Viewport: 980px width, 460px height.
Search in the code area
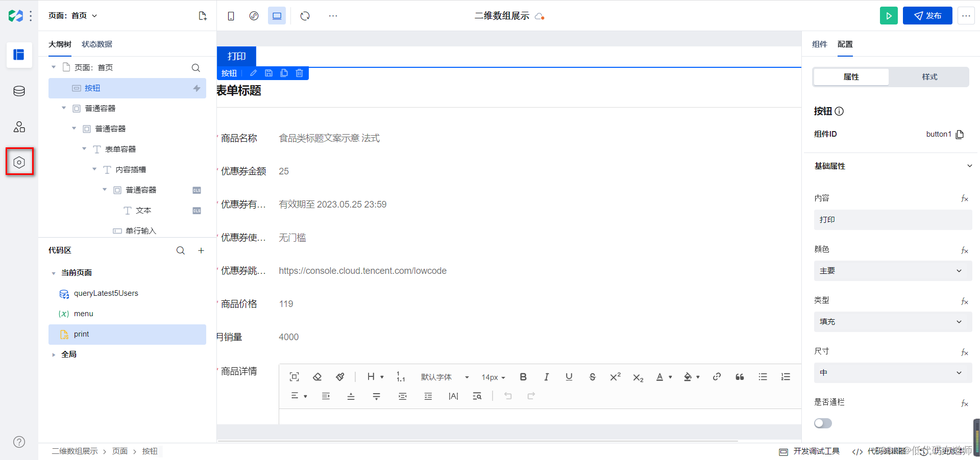pos(181,250)
